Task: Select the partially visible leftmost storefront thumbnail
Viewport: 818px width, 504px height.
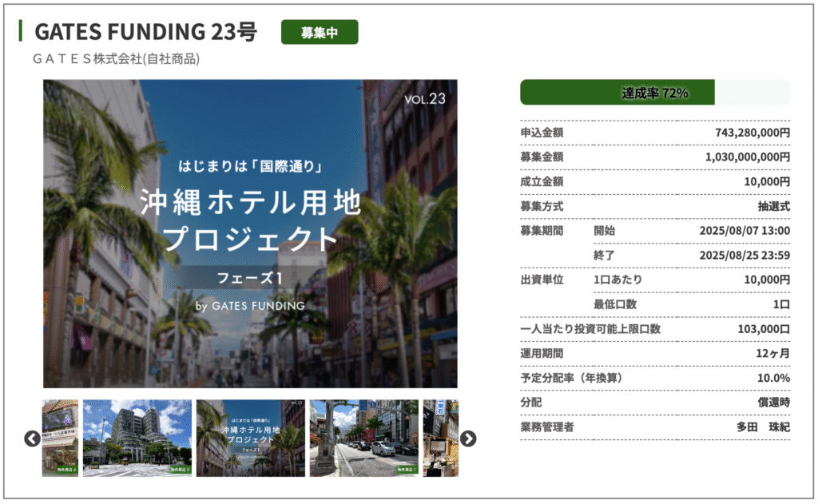Action: (60, 438)
